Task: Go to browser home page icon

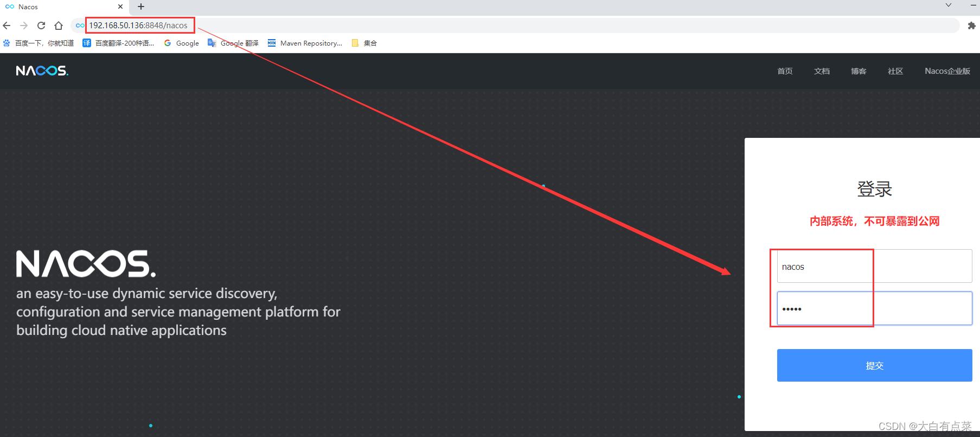Action: (59, 26)
